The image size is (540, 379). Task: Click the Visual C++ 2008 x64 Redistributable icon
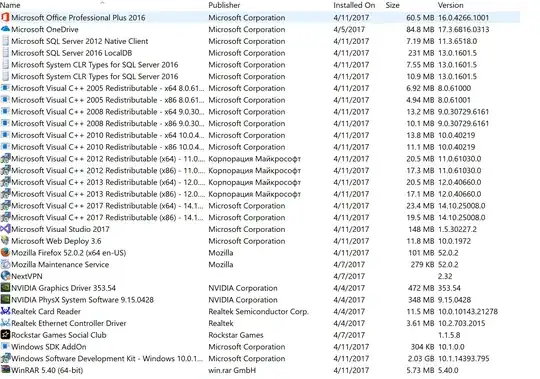click(x=5, y=112)
